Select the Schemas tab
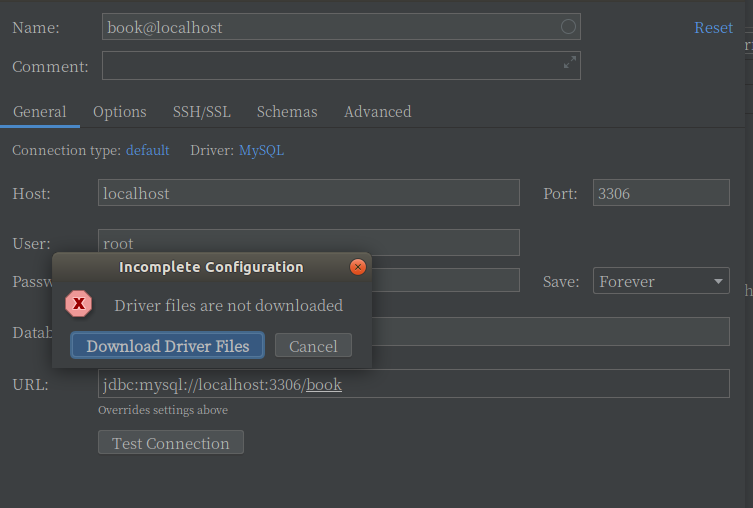The height and width of the screenshot is (508, 753). [x=287, y=112]
